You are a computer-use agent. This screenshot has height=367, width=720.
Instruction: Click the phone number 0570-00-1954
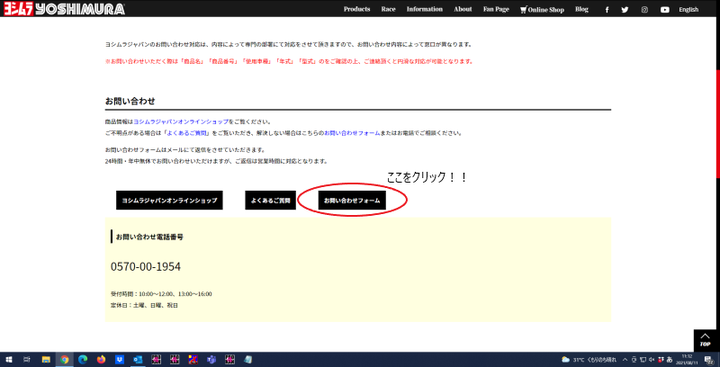pos(146,266)
